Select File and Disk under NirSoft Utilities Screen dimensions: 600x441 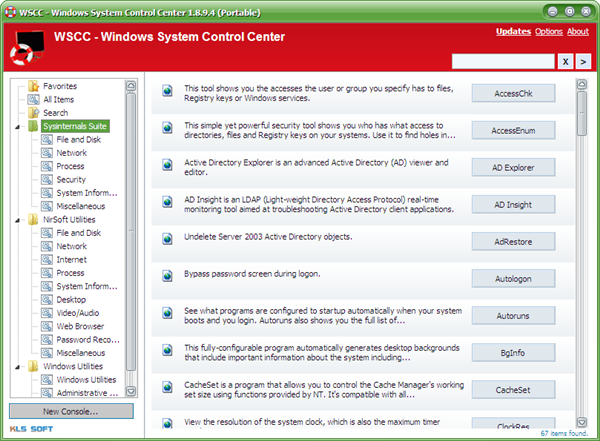(78, 233)
